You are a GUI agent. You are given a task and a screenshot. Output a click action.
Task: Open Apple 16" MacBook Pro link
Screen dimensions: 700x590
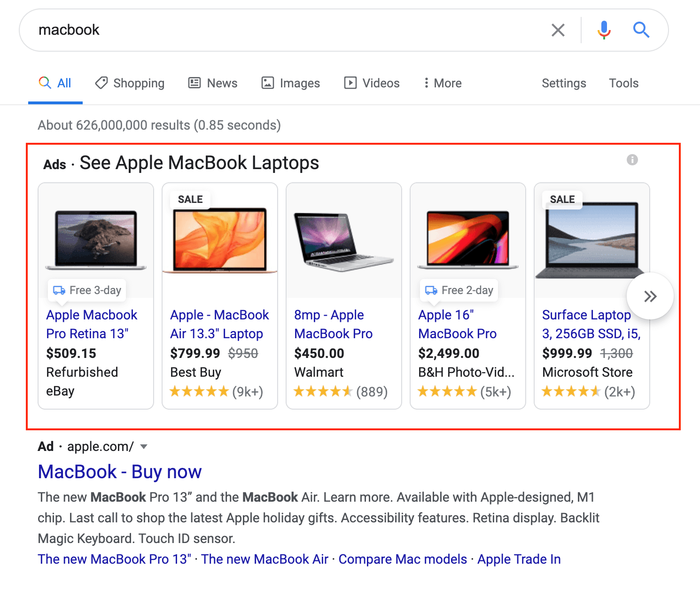click(x=458, y=324)
